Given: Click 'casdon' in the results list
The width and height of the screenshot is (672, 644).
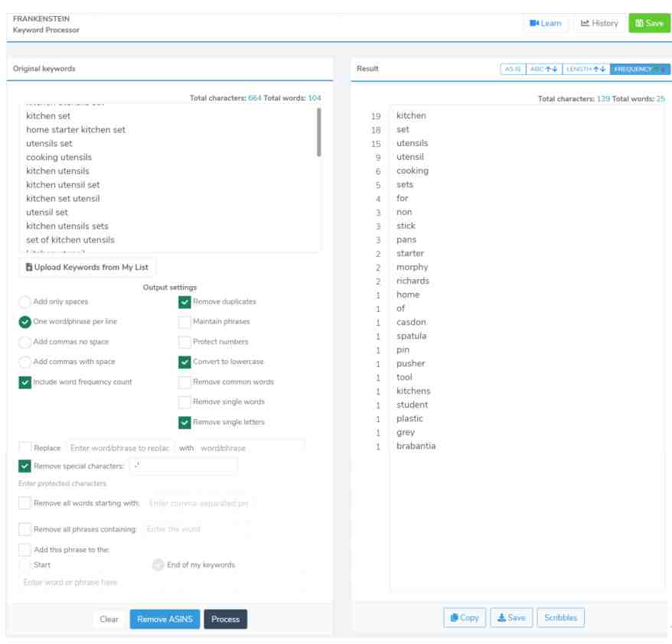Looking at the screenshot, I should pyautogui.click(x=411, y=322).
